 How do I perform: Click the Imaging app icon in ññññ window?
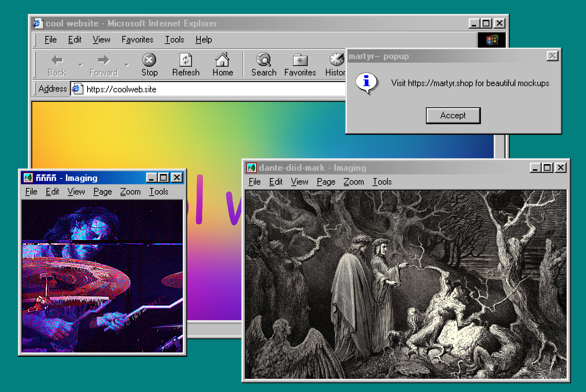click(28, 178)
